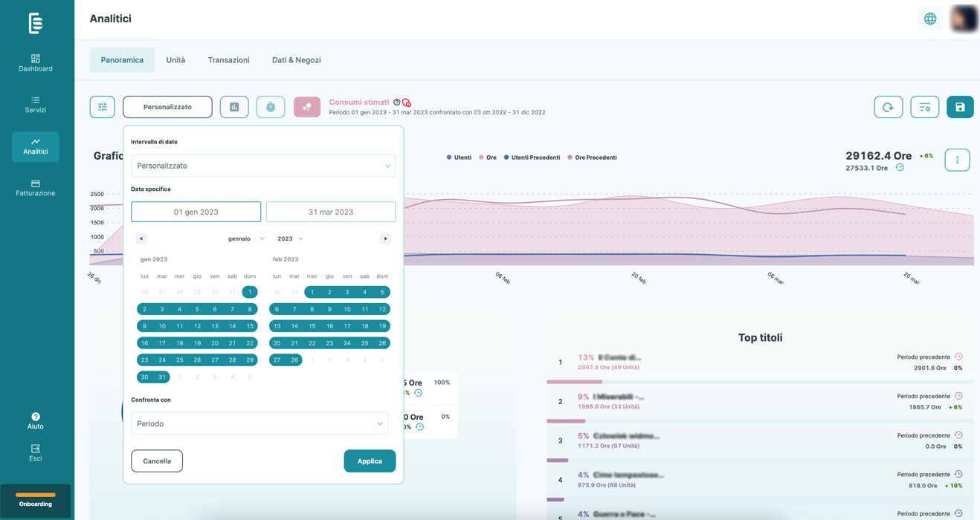Image resolution: width=980 pixels, height=520 pixels.
Task: Open the three-dot chart options menu
Action: pos(957,160)
